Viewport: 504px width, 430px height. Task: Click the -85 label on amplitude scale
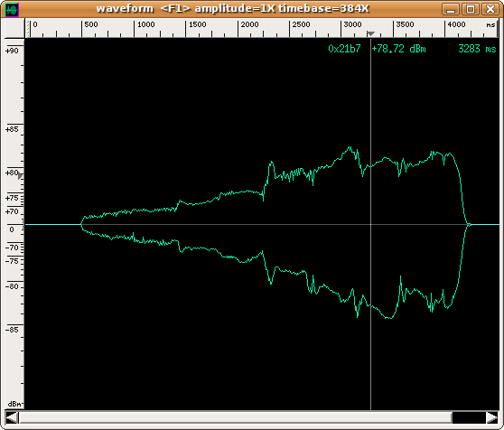[x=12, y=330]
